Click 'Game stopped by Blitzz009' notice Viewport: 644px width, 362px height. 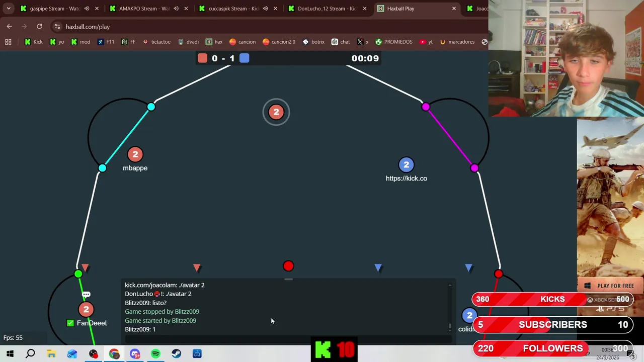click(x=162, y=312)
